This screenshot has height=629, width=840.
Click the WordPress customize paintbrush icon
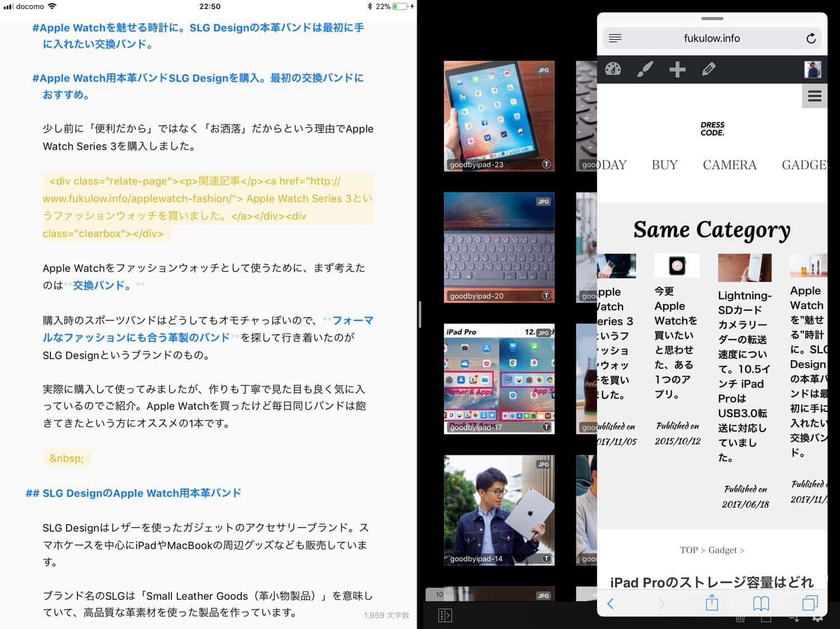tap(645, 69)
